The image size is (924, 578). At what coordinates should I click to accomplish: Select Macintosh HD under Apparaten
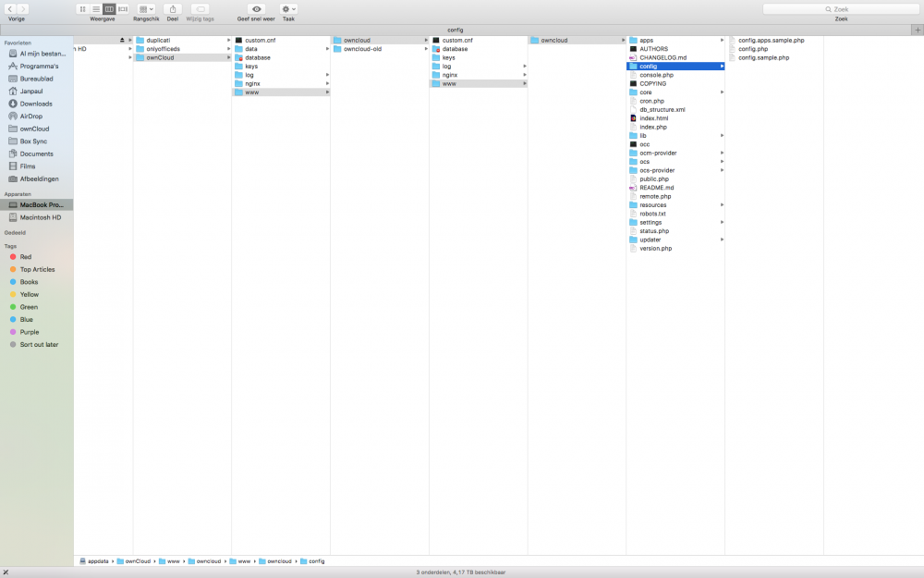pyautogui.click(x=37, y=217)
